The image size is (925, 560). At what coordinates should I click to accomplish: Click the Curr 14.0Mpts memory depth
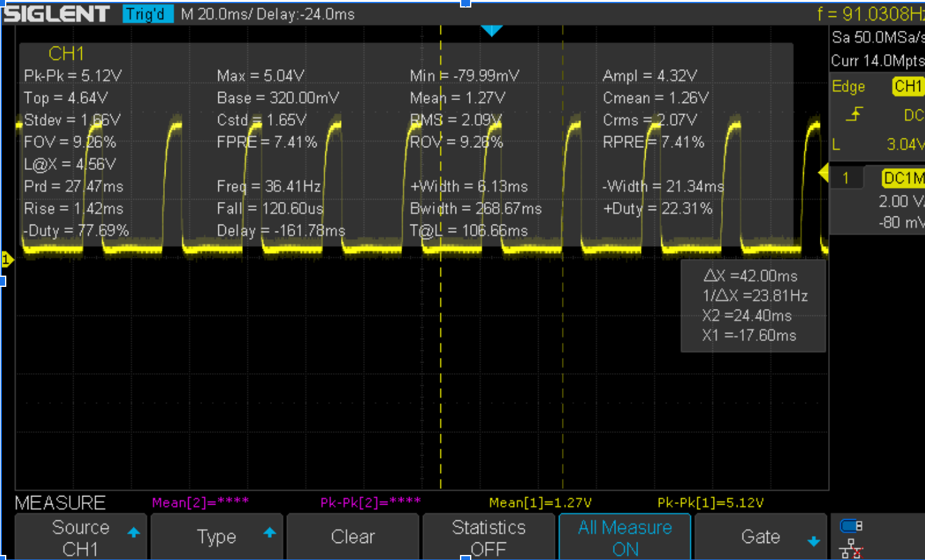pyautogui.click(x=878, y=60)
